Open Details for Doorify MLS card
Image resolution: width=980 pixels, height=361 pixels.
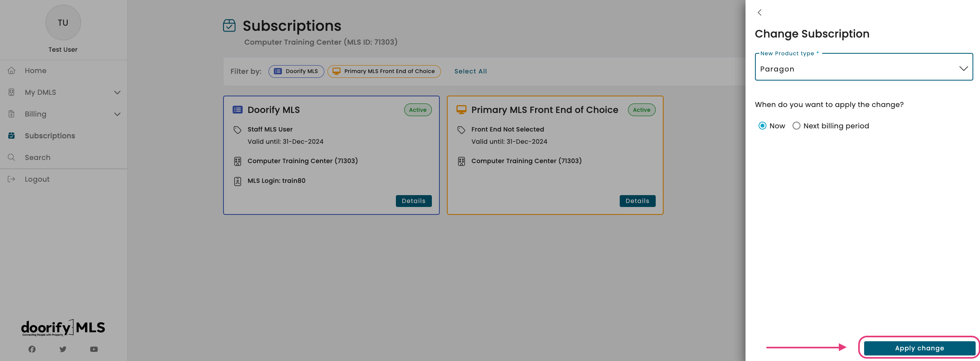414,201
